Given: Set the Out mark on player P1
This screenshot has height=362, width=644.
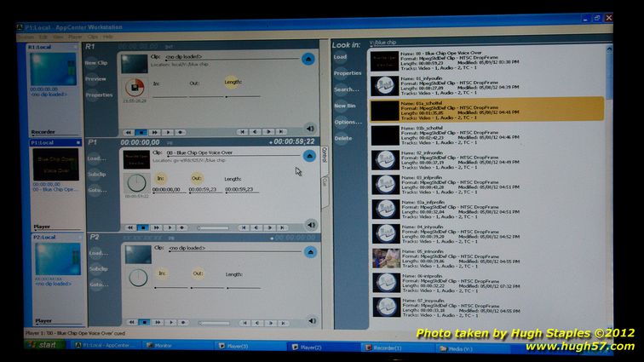Looking at the screenshot, I should pos(197,178).
